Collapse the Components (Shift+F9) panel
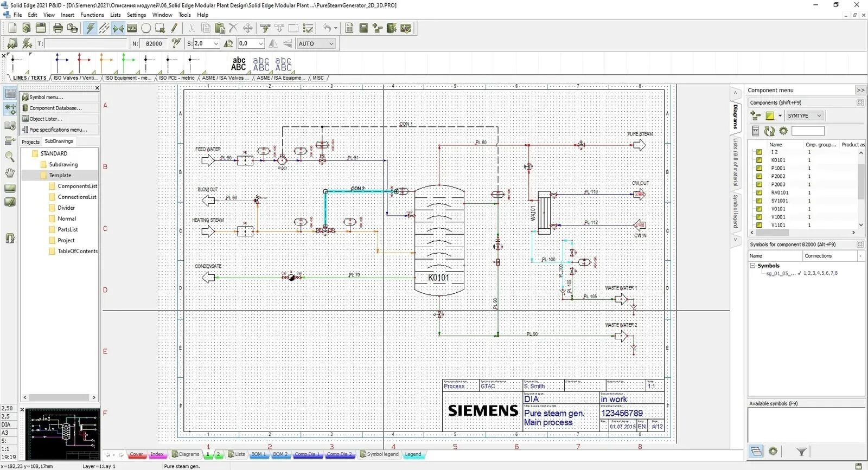 (x=860, y=102)
